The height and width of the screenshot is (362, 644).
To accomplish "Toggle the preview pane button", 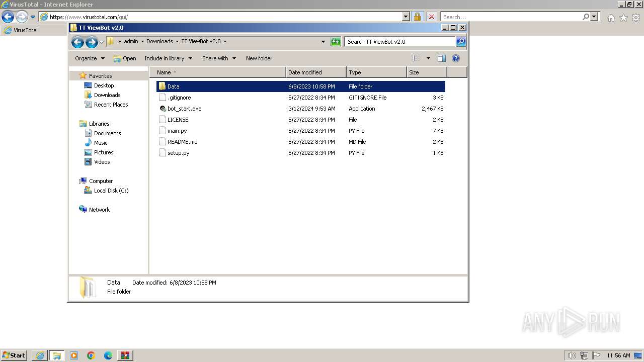I will click(x=442, y=58).
